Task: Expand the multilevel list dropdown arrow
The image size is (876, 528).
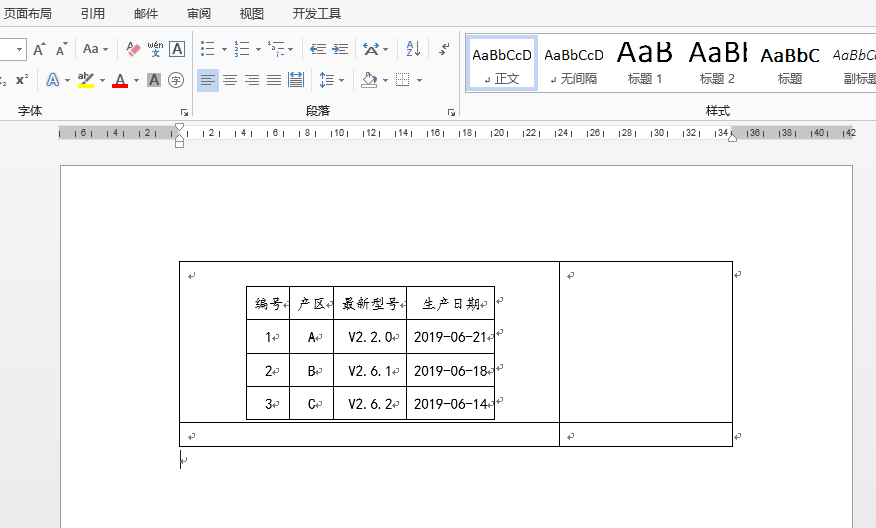Action: pyautogui.click(x=291, y=49)
